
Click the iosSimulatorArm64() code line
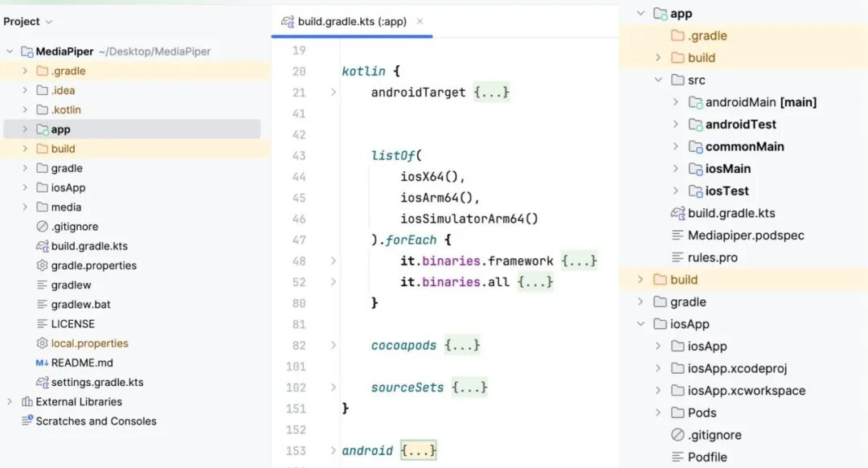pyautogui.click(x=469, y=219)
